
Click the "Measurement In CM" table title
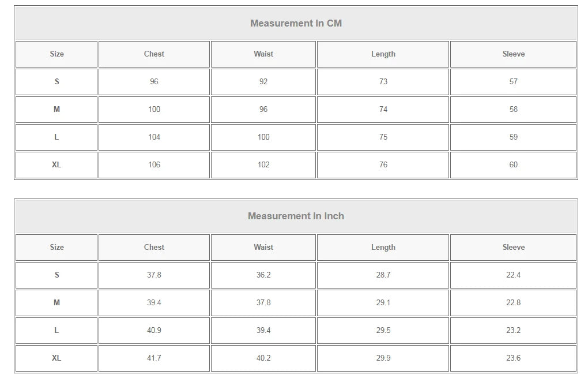(296, 24)
